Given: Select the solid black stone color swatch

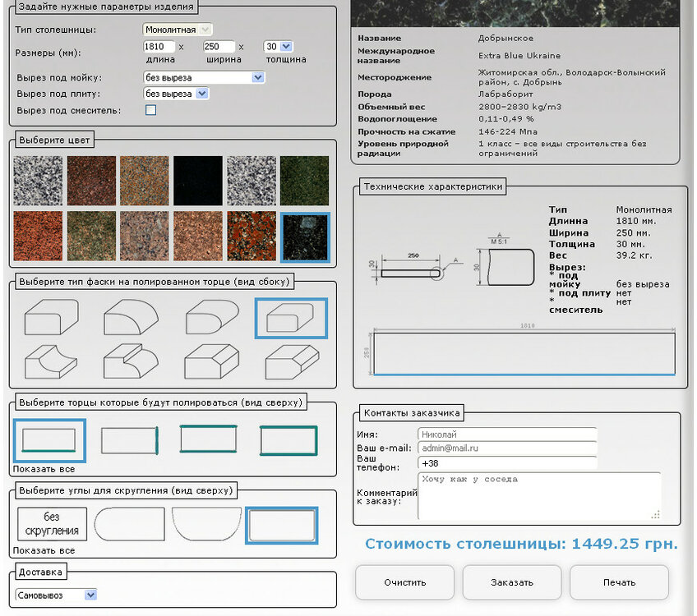Looking at the screenshot, I should coord(197,180).
